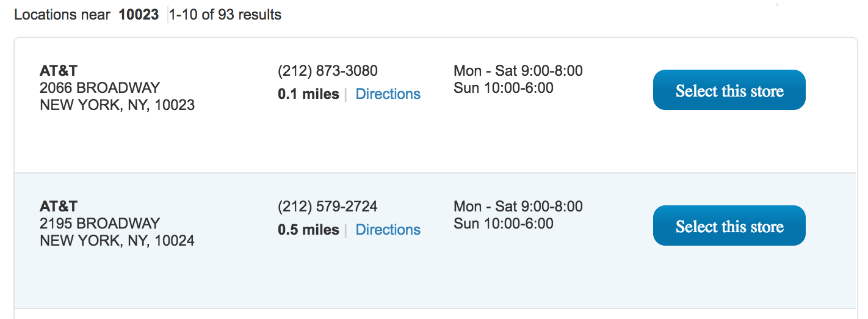Click Sunday hours for 2066 Broadway store

click(503, 88)
